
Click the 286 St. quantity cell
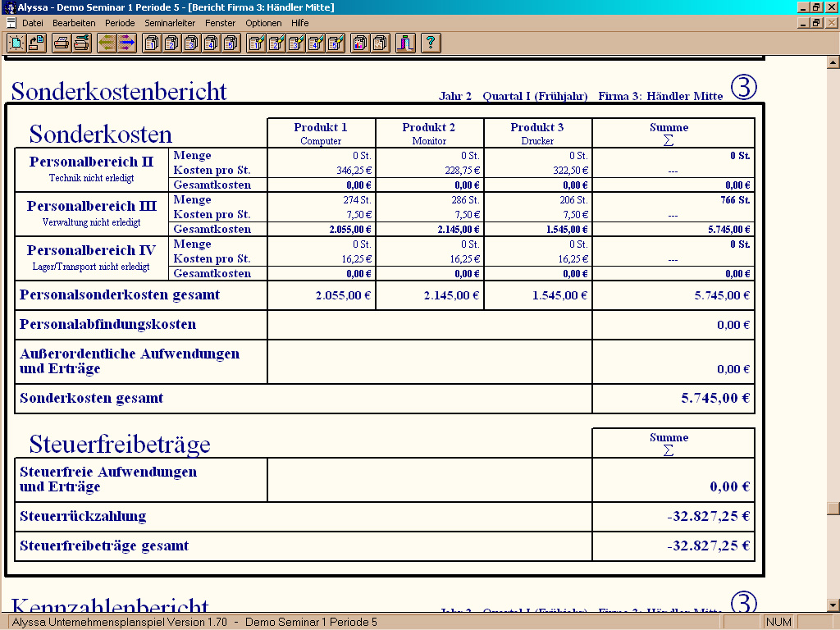pyautogui.click(x=466, y=200)
